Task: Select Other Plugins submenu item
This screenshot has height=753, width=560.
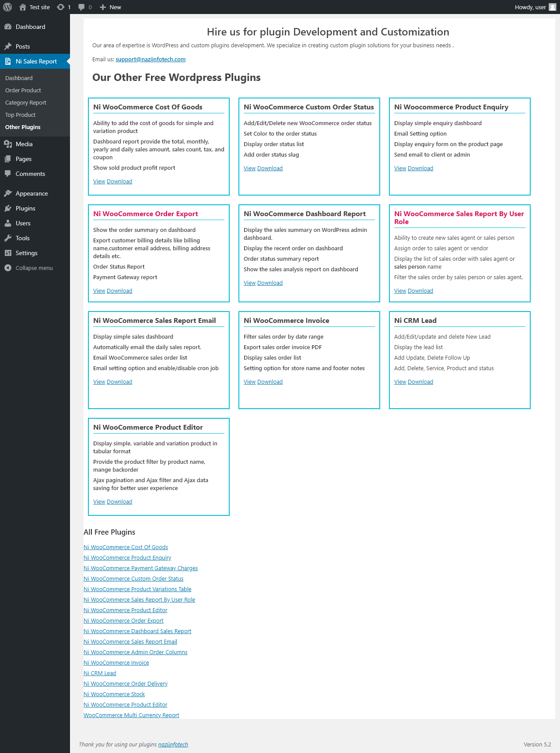Action: click(23, 127)
